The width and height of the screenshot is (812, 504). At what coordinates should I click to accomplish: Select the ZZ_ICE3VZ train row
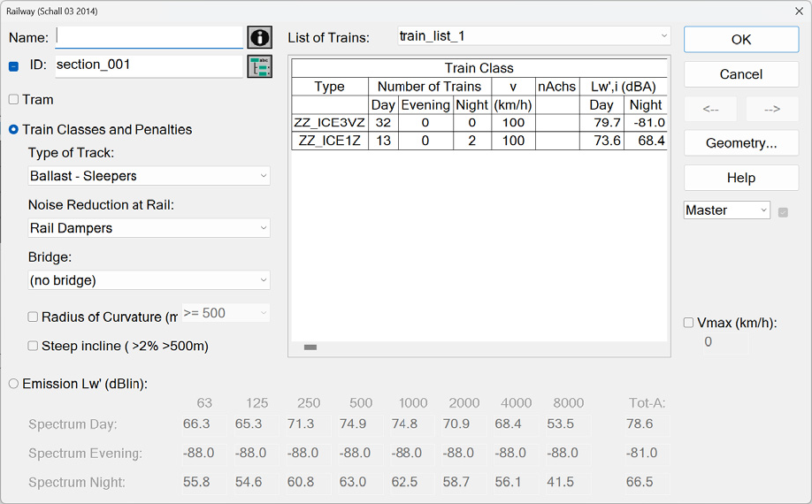(479, 123)
